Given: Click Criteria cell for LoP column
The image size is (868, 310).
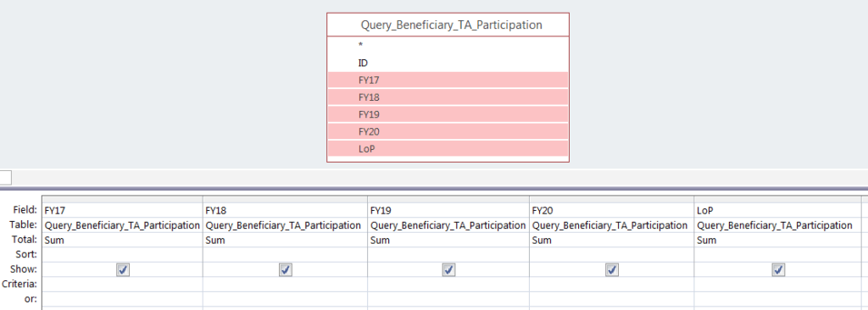Looking at the screenshot, I should (x=778, y=284).
